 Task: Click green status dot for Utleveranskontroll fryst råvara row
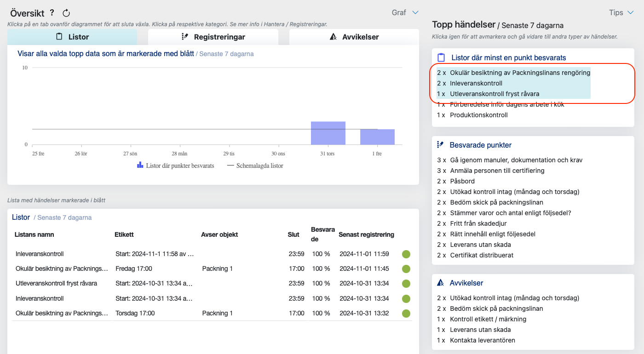coord(406,284)
